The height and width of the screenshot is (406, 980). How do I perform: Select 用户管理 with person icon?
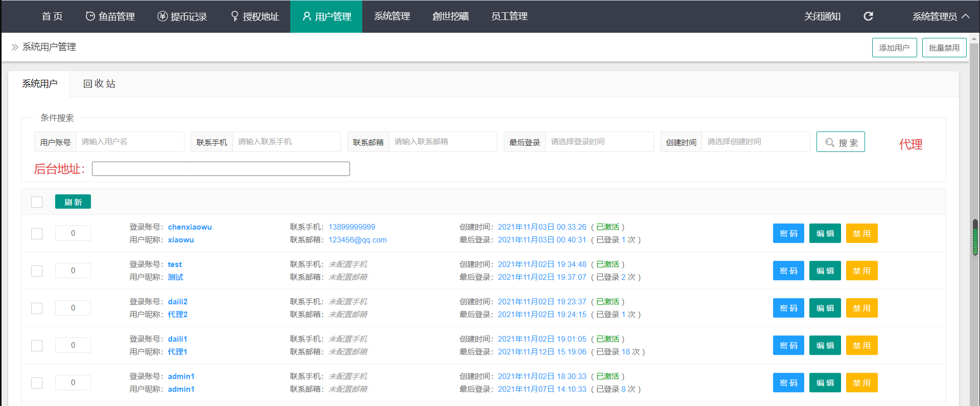[326, 16]
